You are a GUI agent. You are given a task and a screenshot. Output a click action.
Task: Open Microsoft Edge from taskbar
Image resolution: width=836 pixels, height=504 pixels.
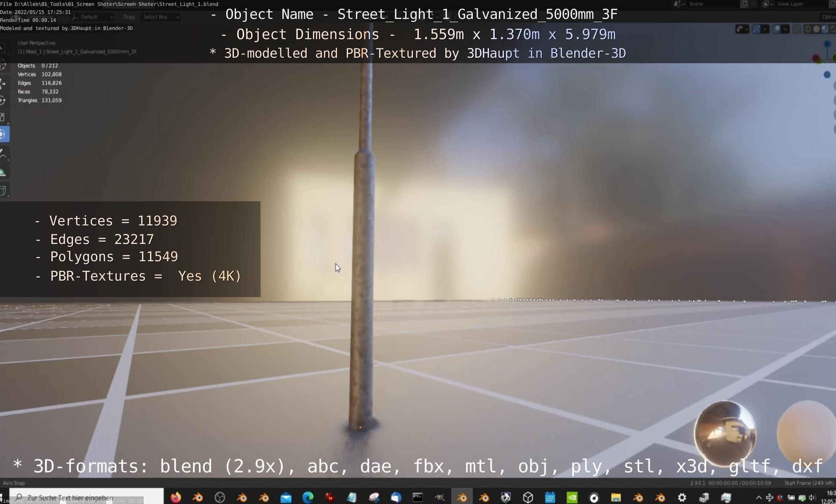pos(308,497)
